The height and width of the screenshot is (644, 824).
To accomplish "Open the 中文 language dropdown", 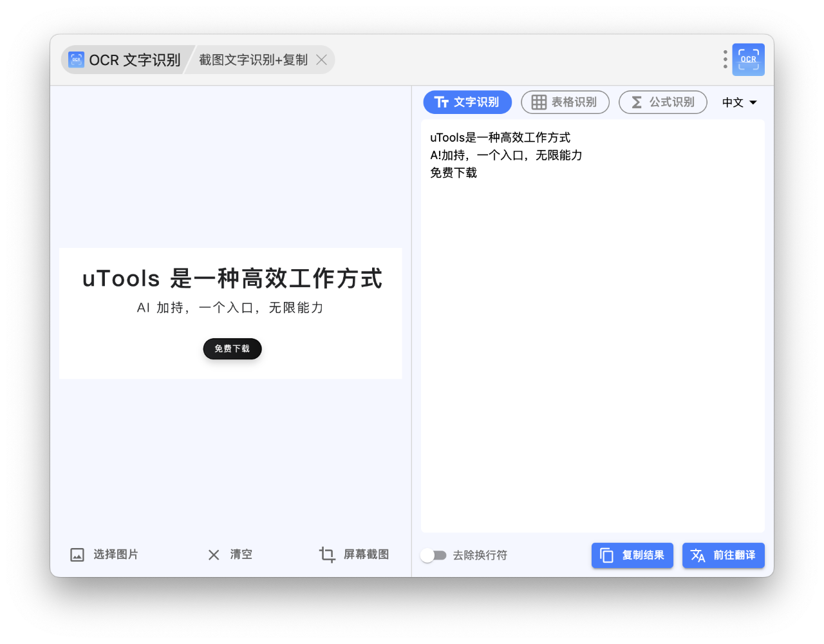I will click(740, 102).
